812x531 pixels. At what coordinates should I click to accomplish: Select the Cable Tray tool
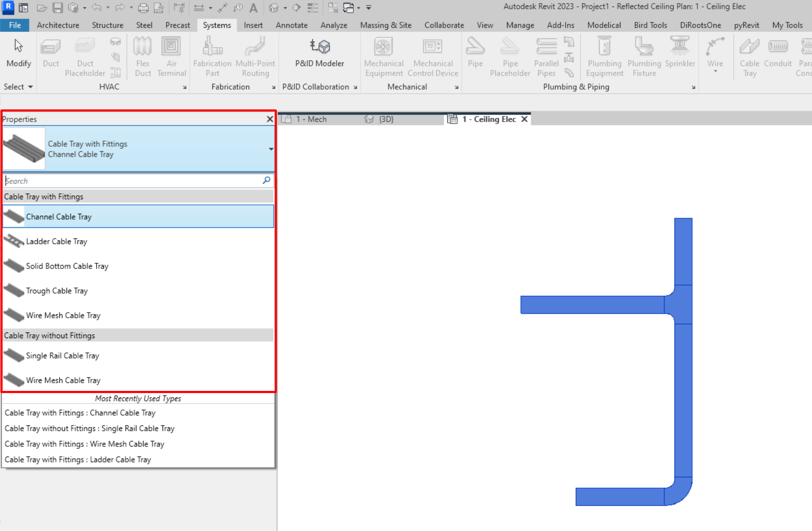click(749, 57)
